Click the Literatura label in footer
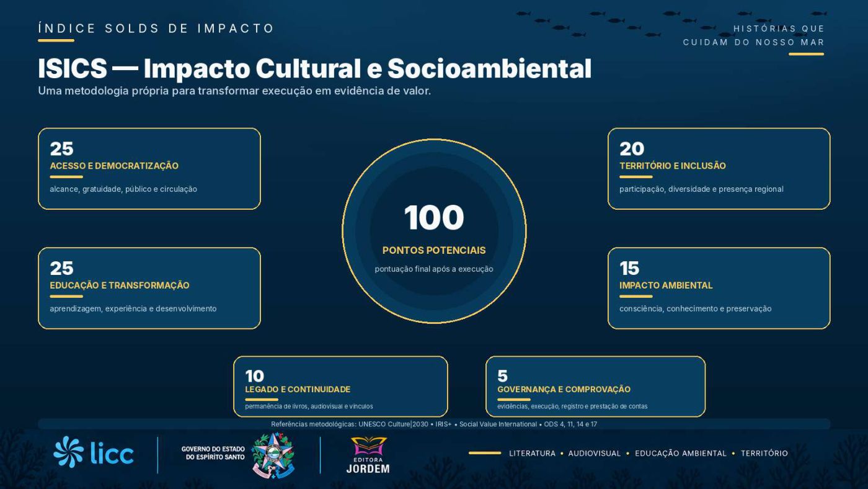This screenshot has width=868, height=489. 532,454
